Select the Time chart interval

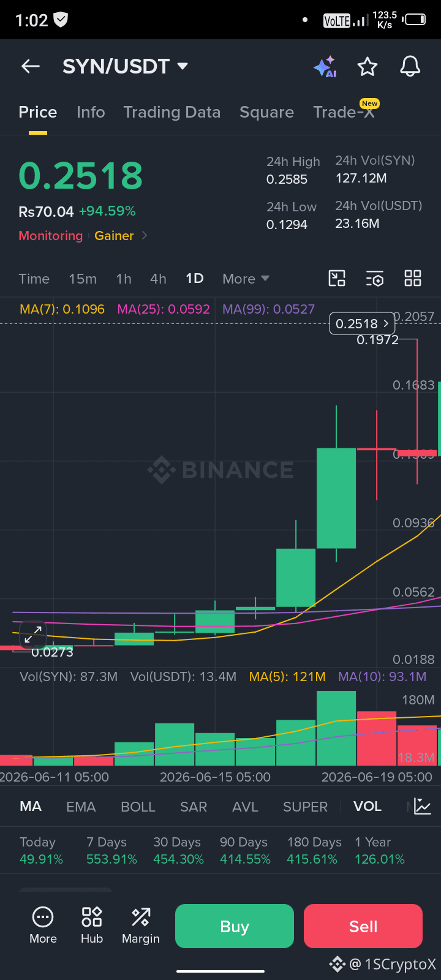pos(34,279)
